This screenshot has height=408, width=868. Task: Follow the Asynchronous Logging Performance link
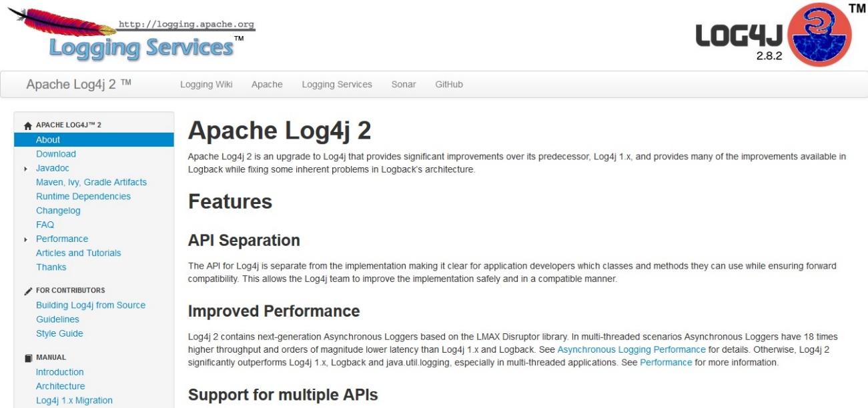(631, 349)
